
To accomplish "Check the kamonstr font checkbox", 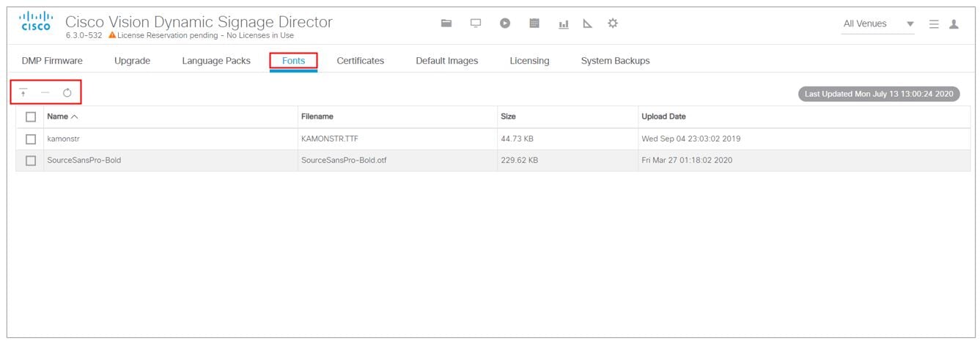I will (31, 139).
